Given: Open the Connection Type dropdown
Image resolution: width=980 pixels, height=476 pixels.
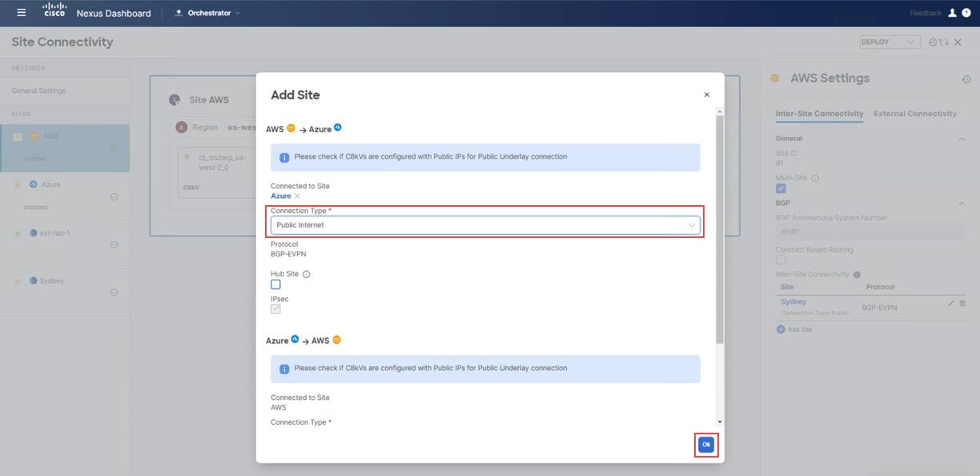Looking at the screenshot, I should click(x=486, y=225).
